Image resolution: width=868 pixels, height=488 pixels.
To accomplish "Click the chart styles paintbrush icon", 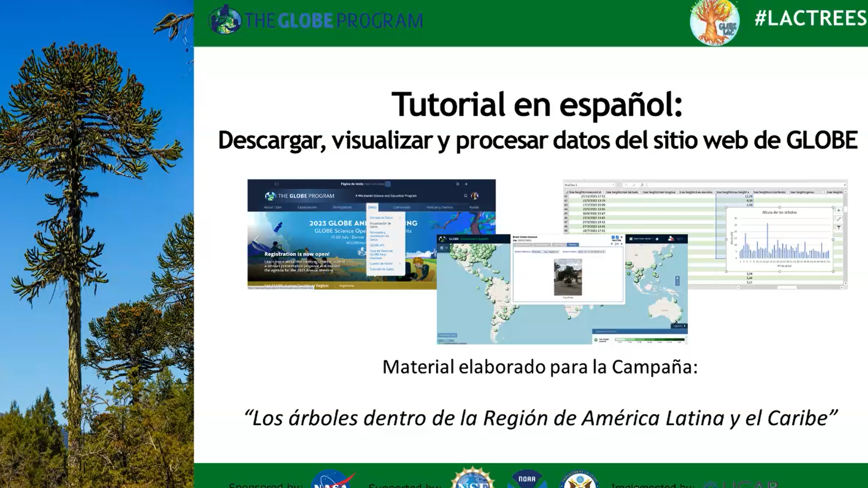I will point(839,219).
